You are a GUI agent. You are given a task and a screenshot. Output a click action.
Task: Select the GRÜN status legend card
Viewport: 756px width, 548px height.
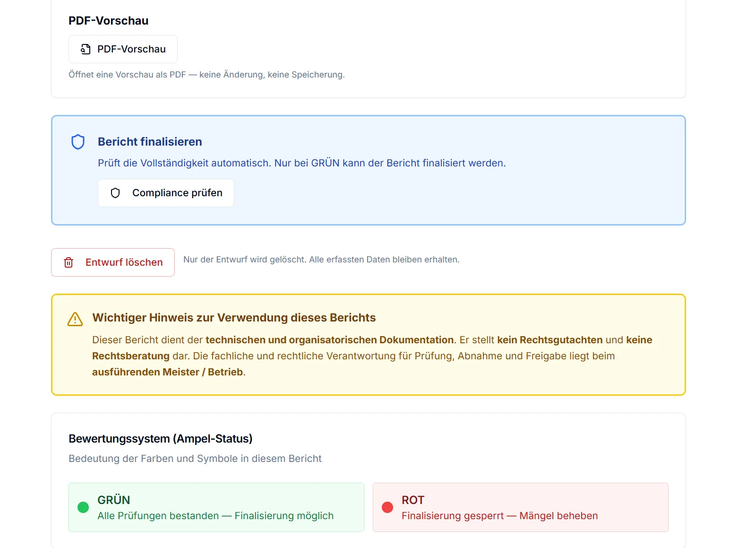[216, 507]
